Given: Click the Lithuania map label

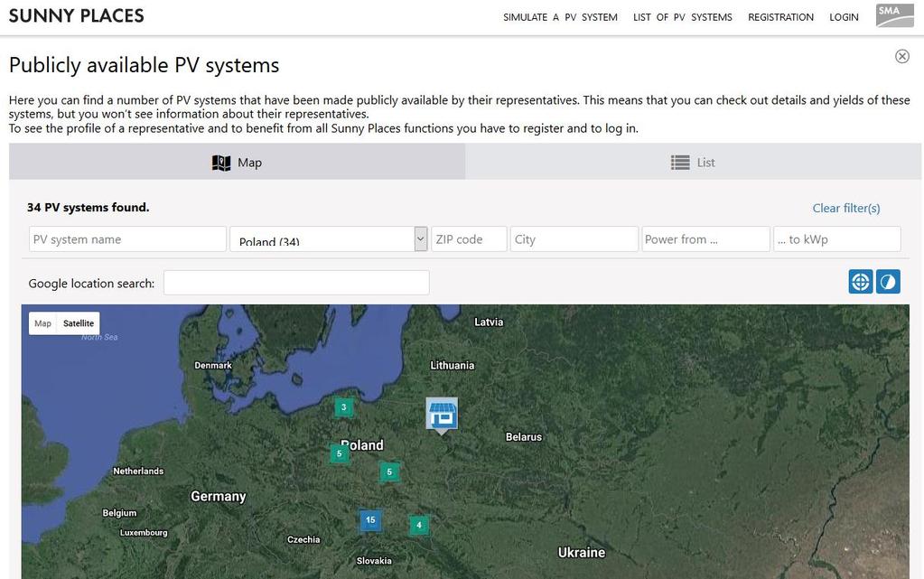Looking at the screenshot, I should [x=452, y=366].
